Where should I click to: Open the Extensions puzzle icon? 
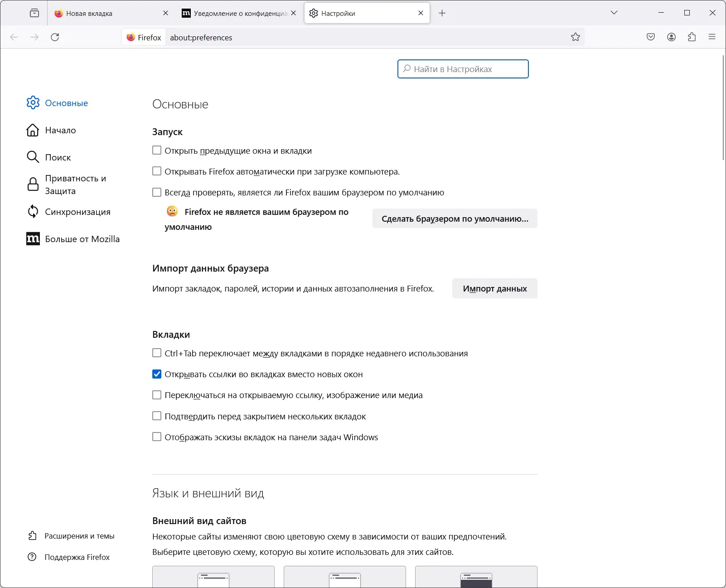pyautogui.click(x=692, y=37)
